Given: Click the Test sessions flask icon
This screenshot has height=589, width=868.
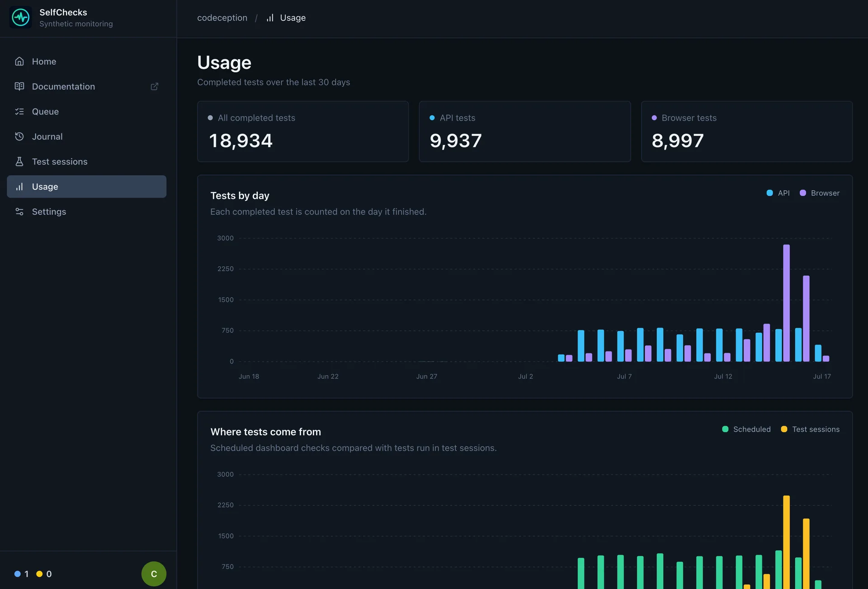Looking at the screenshot, I should pos(19,161).
